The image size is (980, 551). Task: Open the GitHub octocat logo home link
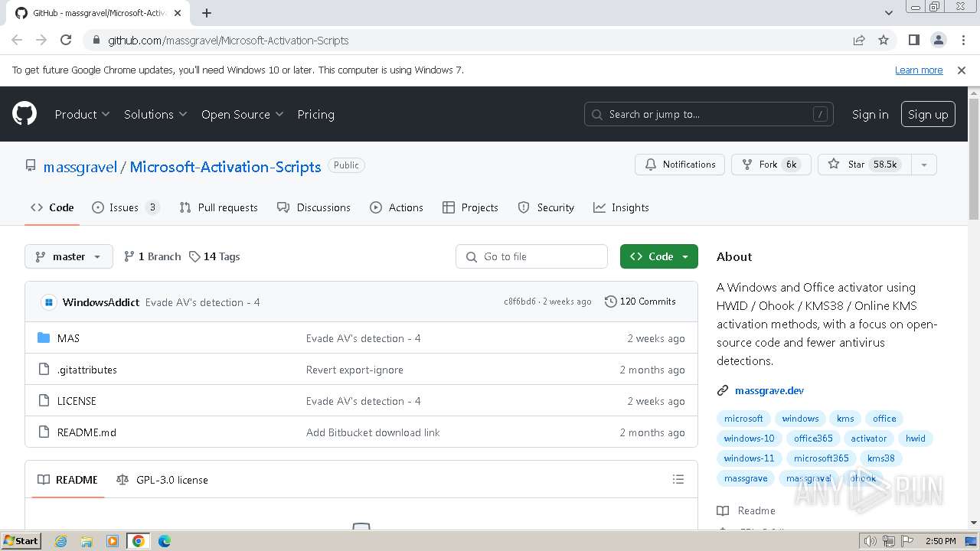click(x=24, y=114)
